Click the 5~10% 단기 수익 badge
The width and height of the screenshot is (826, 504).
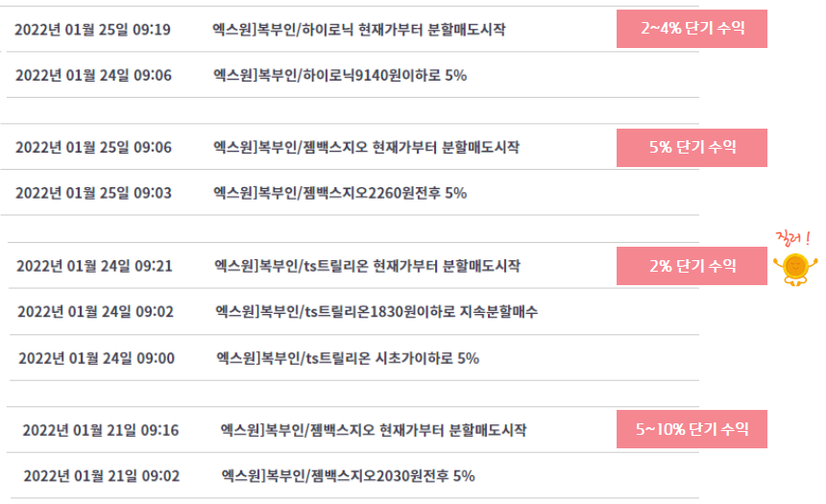pyautogui.click(x=692, y=429)
